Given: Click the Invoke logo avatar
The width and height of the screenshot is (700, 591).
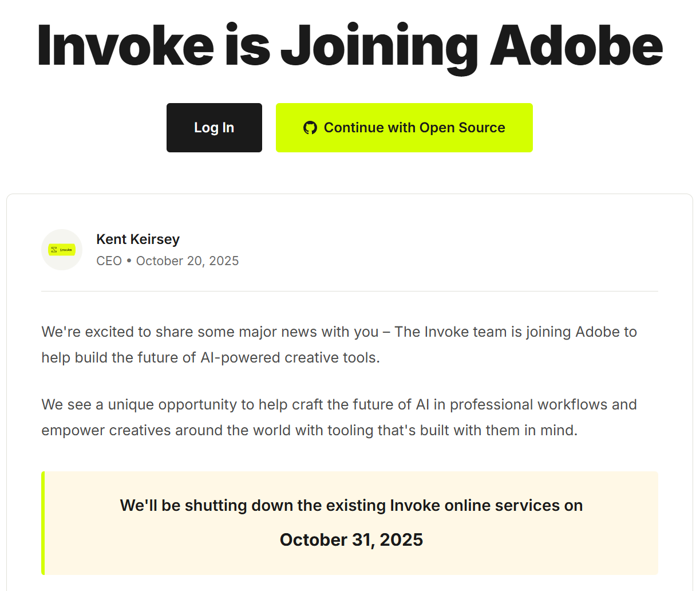Looking at the screenshot, I should pyautogui.click(x=62, y=250).
